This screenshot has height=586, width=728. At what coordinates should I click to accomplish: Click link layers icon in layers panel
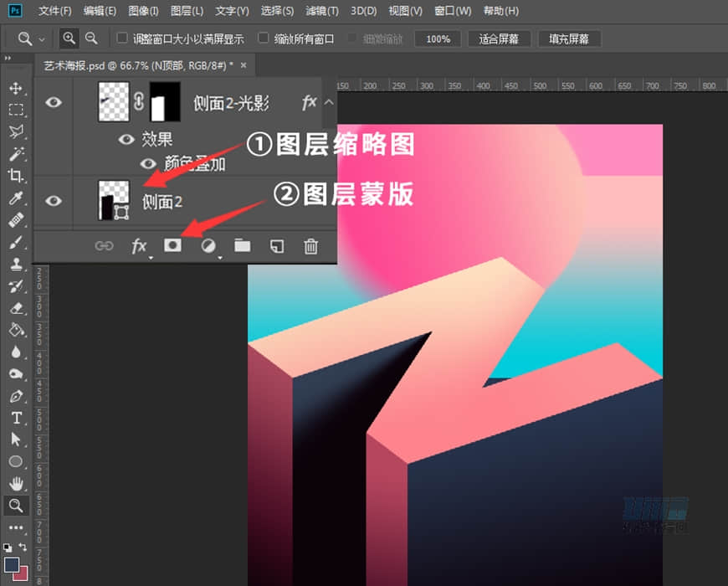pyautogui.click(x=104, y=245)
